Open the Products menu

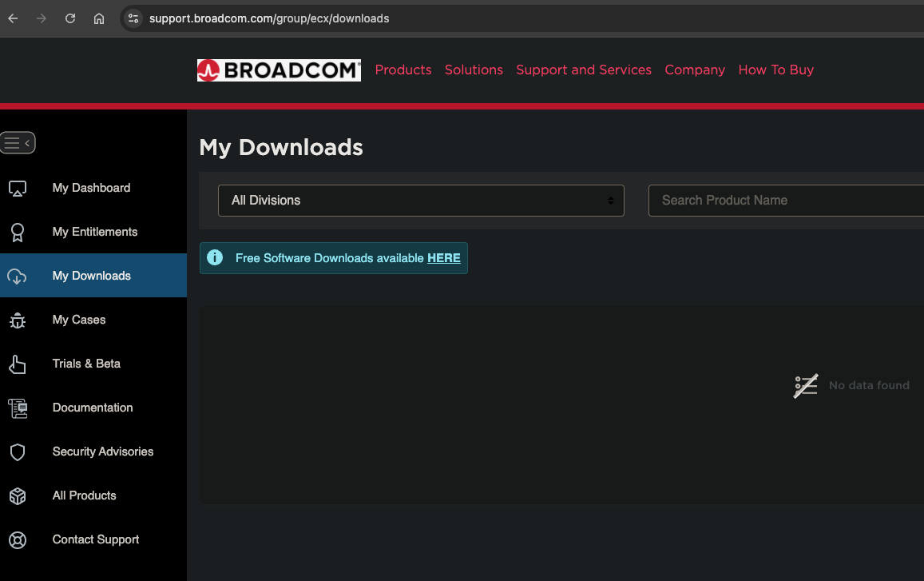(x=403, y=70)
